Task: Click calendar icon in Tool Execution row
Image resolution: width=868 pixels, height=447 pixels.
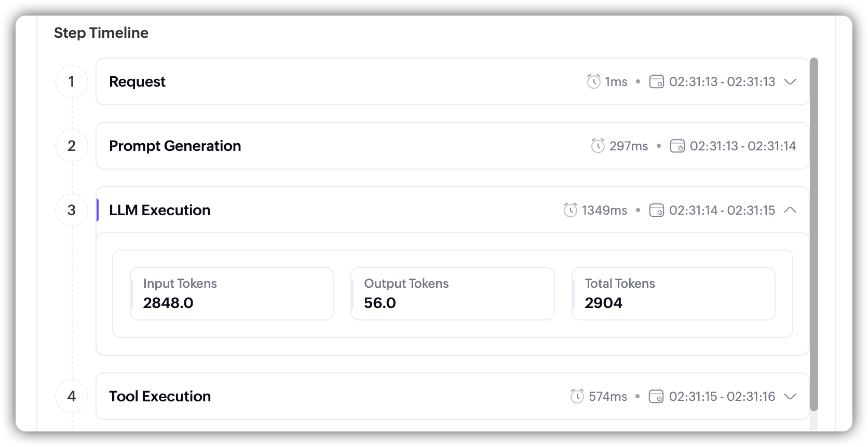Action: pos(656,396)
